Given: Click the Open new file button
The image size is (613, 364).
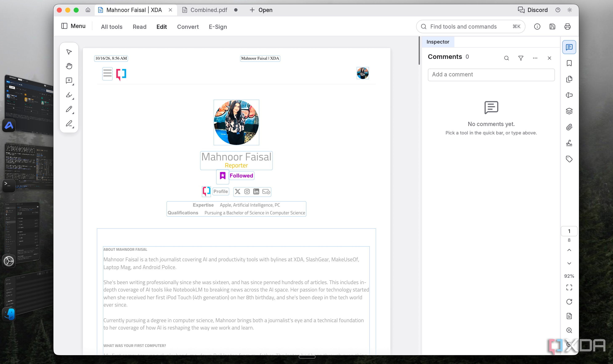Looking at the screenshot, I should pos(261,10).
